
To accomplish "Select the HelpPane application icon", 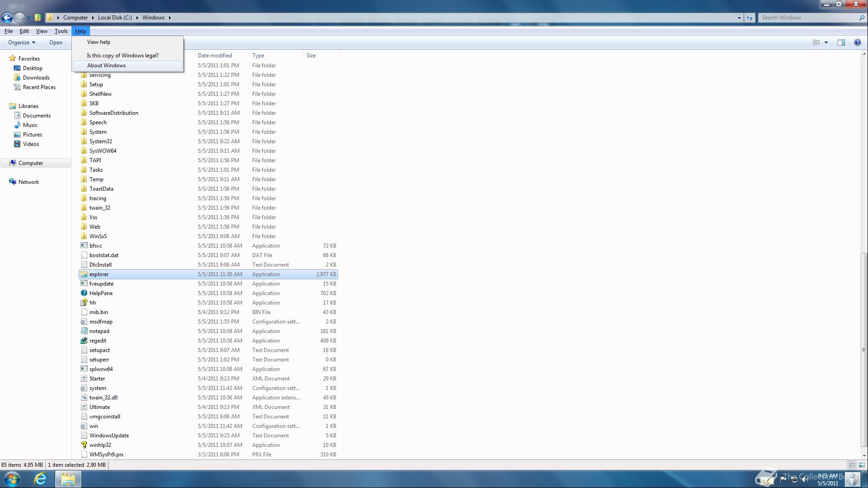I will 84,293.
